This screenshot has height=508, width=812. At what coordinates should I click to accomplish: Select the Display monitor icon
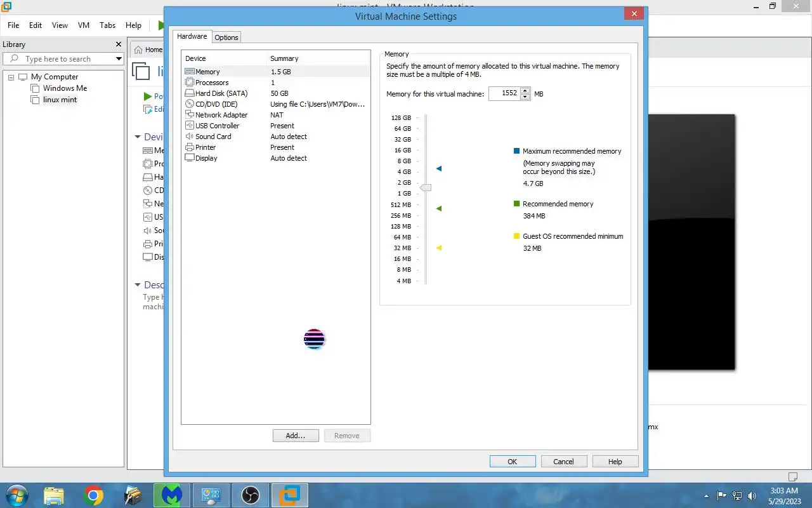(x=190, y=158)
